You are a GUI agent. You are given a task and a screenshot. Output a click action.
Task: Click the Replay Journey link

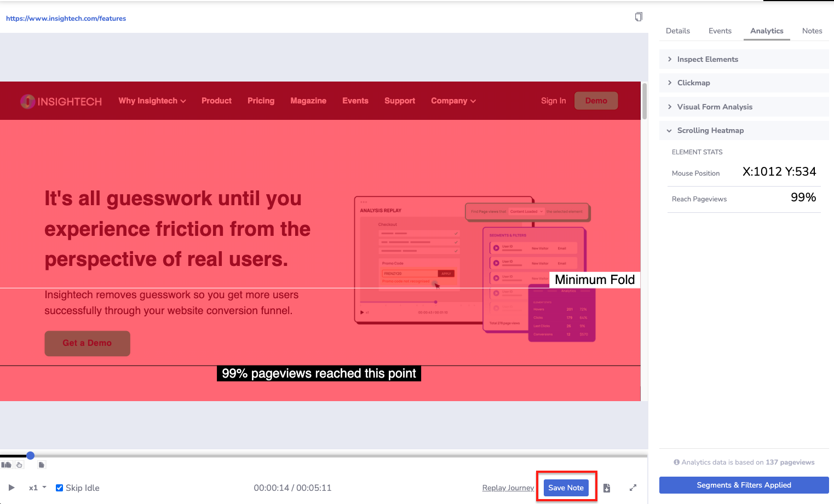point(508,488)
